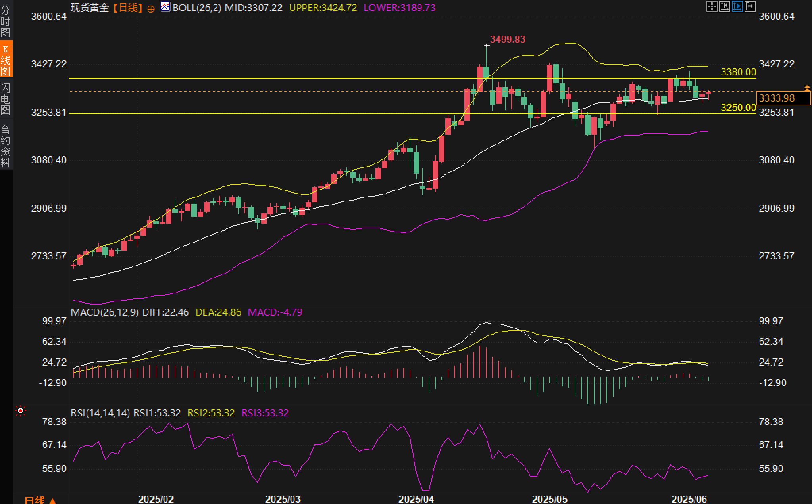Click the 67.14 label on left RSI axis
The image size is (812, 504).
pos(54,445)
